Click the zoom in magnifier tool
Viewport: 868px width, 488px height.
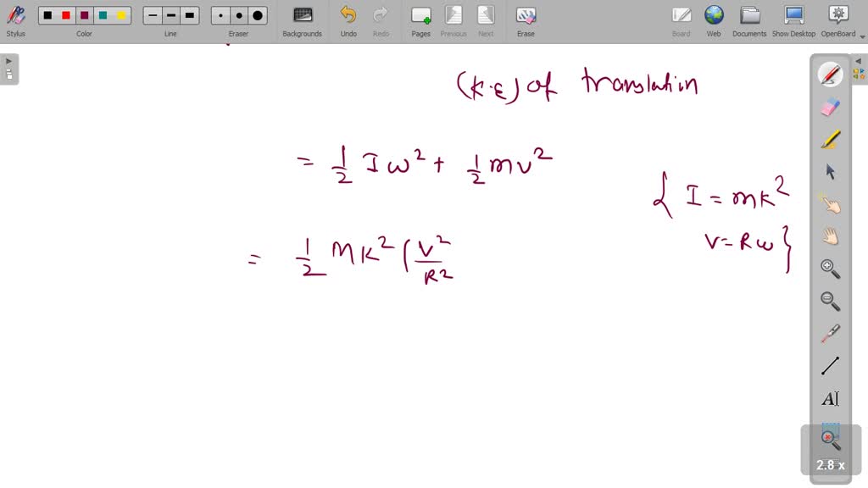click(830, 269)
